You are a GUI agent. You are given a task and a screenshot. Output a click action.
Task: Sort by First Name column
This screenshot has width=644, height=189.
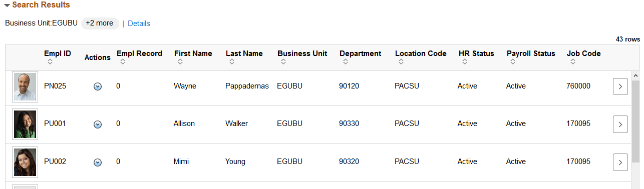[x=180, y=62]
